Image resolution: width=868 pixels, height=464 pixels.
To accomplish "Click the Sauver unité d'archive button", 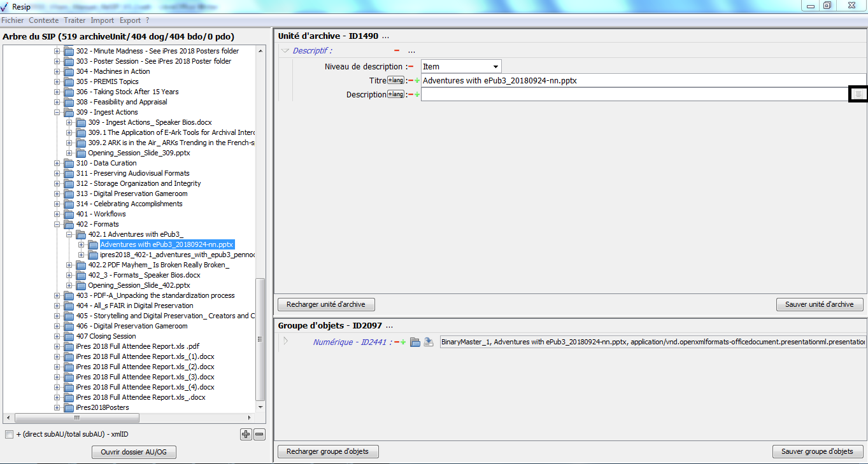I will click(x=819, y=304).
